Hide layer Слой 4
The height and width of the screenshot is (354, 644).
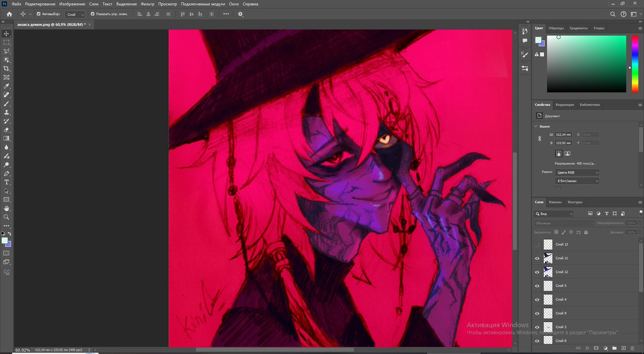tap(537, 299)
